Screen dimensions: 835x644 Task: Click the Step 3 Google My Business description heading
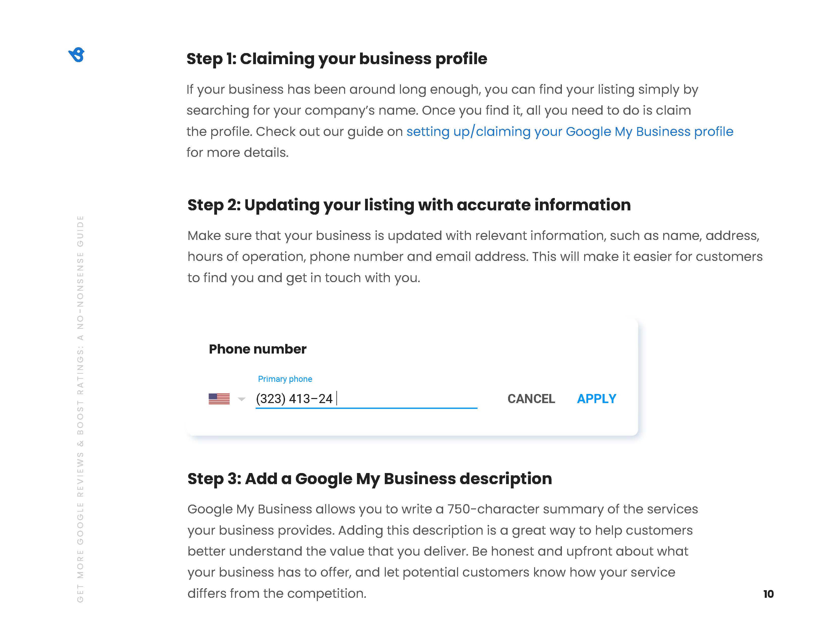coord(369,479)
